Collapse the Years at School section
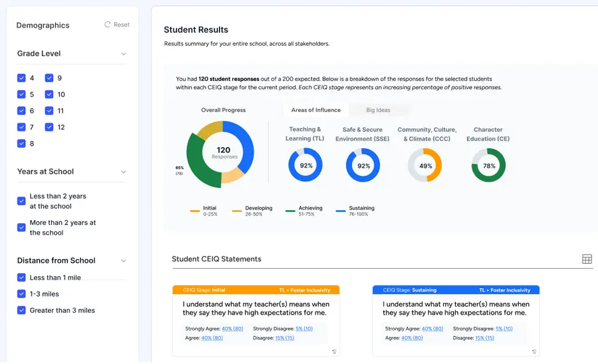 click(124, 172)
